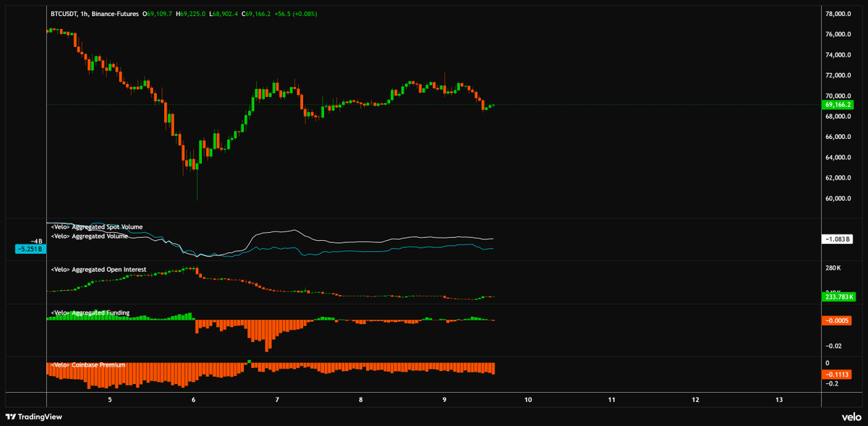Click the −4 B volume axis label

38,241
